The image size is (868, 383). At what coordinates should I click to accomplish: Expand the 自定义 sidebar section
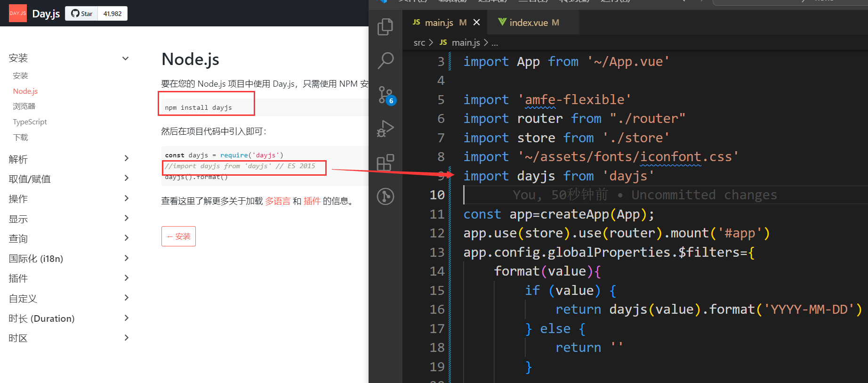126,298
